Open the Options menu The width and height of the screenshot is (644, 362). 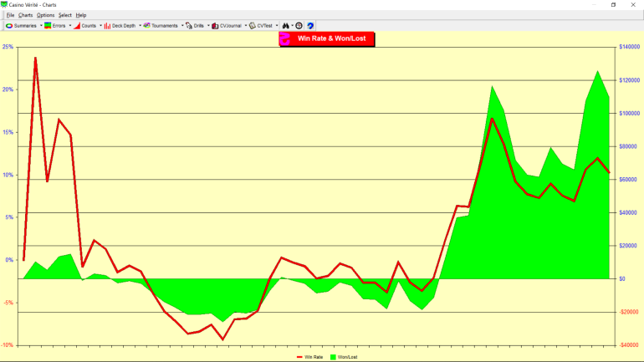[45, 15]
